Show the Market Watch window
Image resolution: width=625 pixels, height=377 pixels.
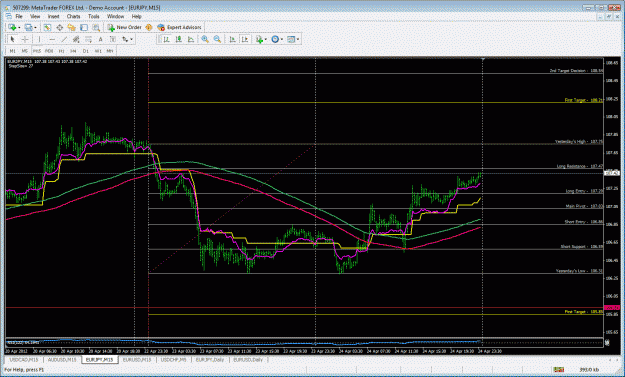pos(47,27)
